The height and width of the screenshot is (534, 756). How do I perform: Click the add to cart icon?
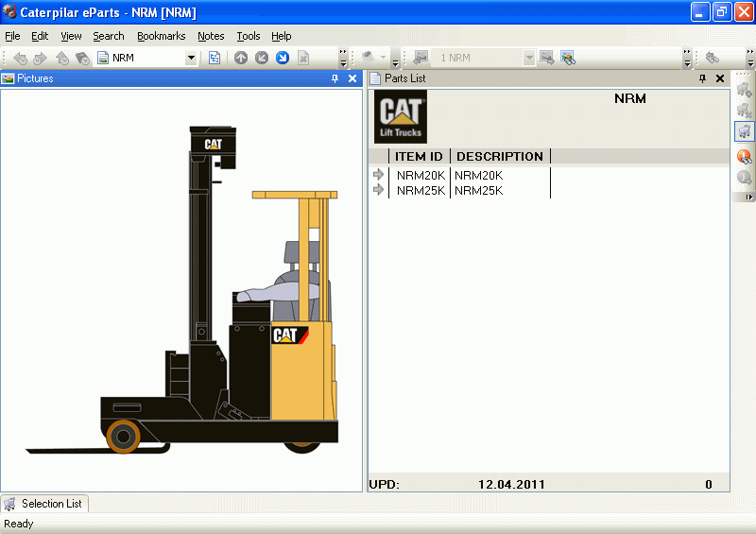(744, 89)
